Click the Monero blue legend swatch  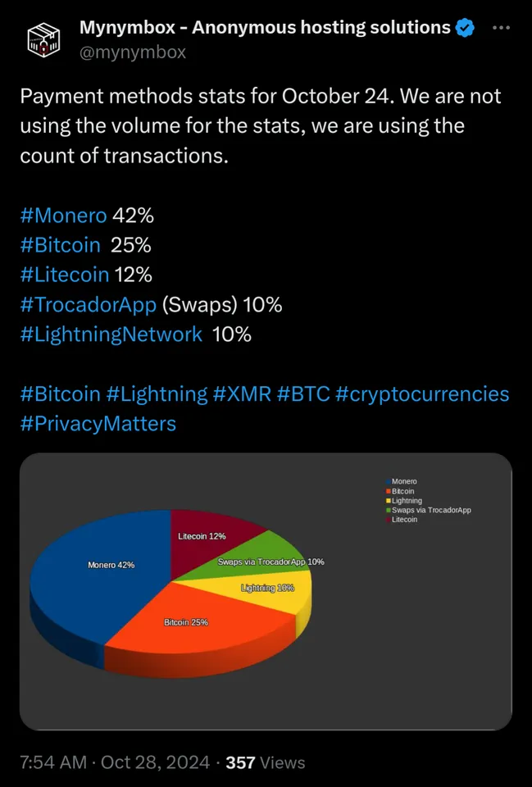pyautogui.click(x=389, y=481)
